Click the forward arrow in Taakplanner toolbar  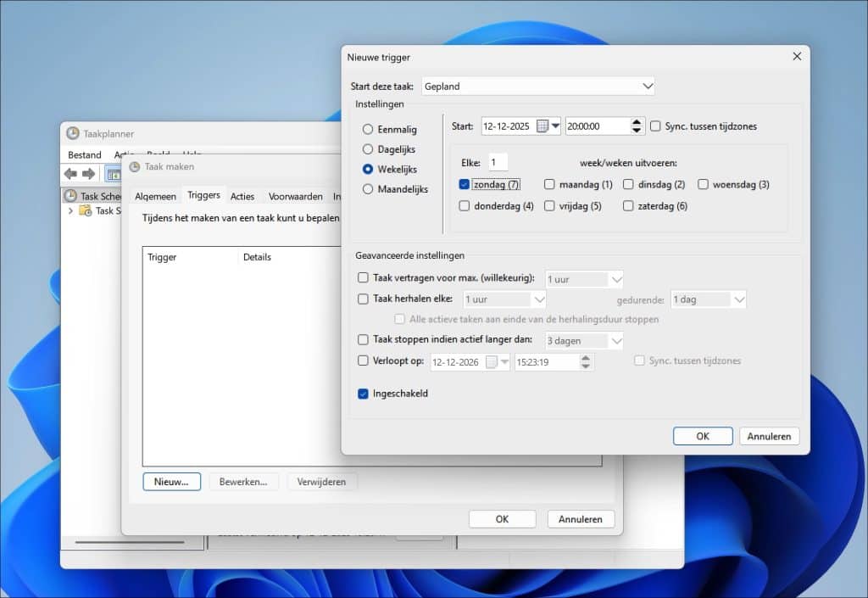click(x=89, y=174)
